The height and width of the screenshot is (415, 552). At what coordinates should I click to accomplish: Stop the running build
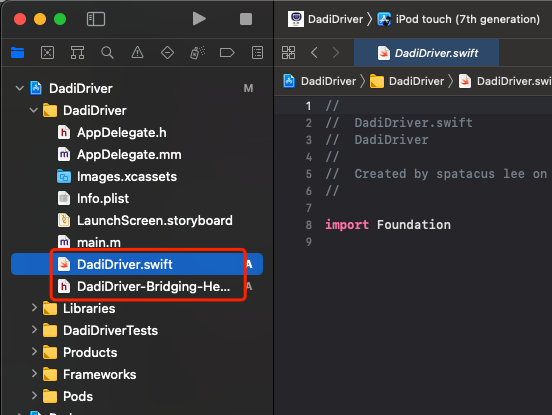point(246,19)
